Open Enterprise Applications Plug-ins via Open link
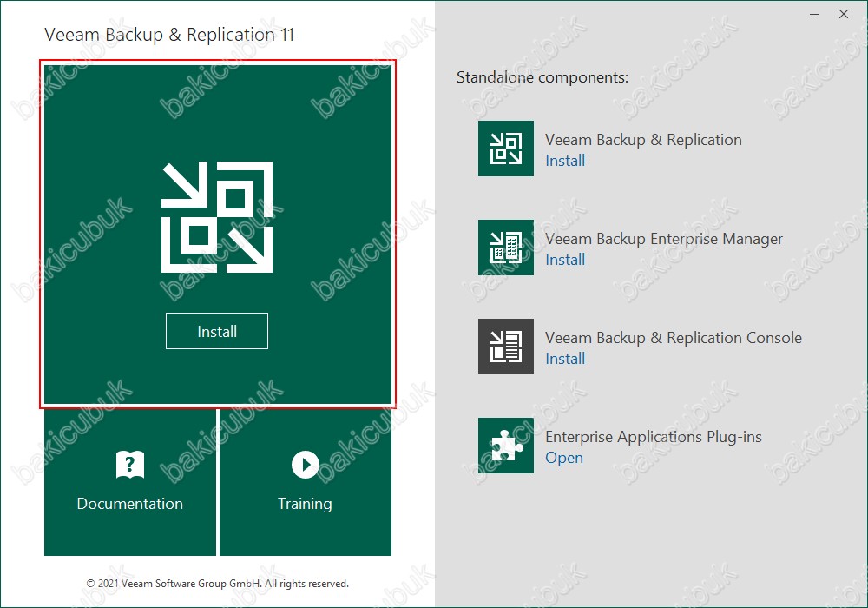The width and height of the screenshot is (868, 608). pyautogui.click(x=564, y=458)
